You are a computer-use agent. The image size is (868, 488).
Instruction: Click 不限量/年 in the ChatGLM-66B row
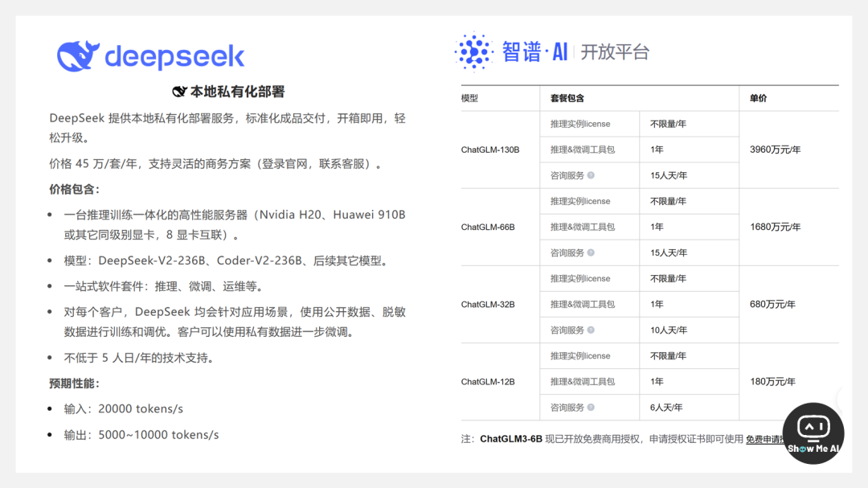(668, 201)
